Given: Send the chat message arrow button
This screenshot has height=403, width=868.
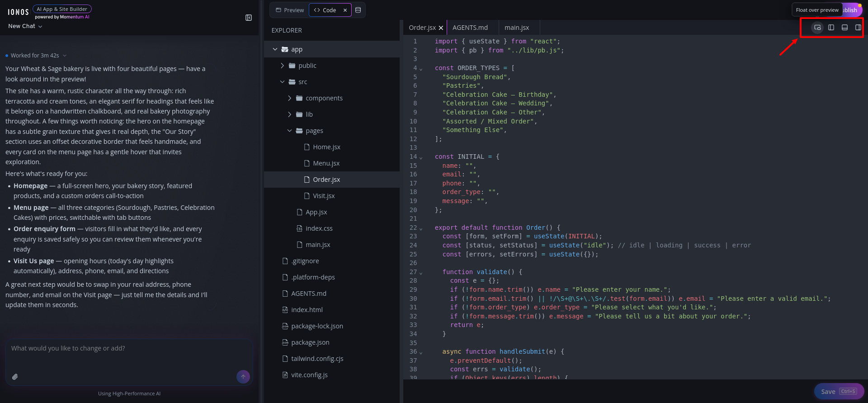Looking at the screenshot, I should point(243,376).
